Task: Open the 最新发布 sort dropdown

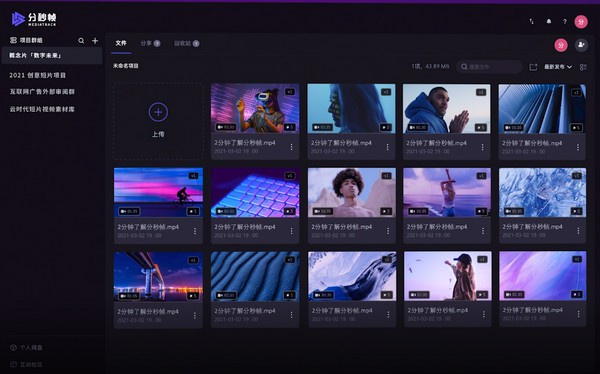Action: pos(558,67)
